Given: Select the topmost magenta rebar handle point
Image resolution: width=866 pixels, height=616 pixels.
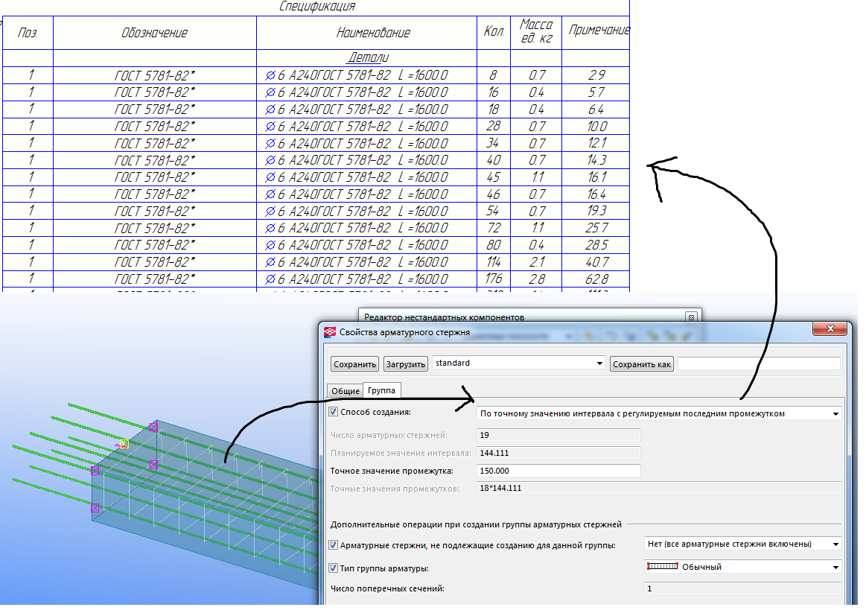Looking at the screenshot, I should click(153, 427).
